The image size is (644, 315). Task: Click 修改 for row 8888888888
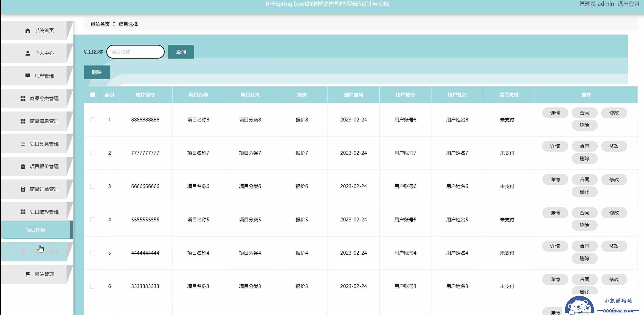[614, 113]
